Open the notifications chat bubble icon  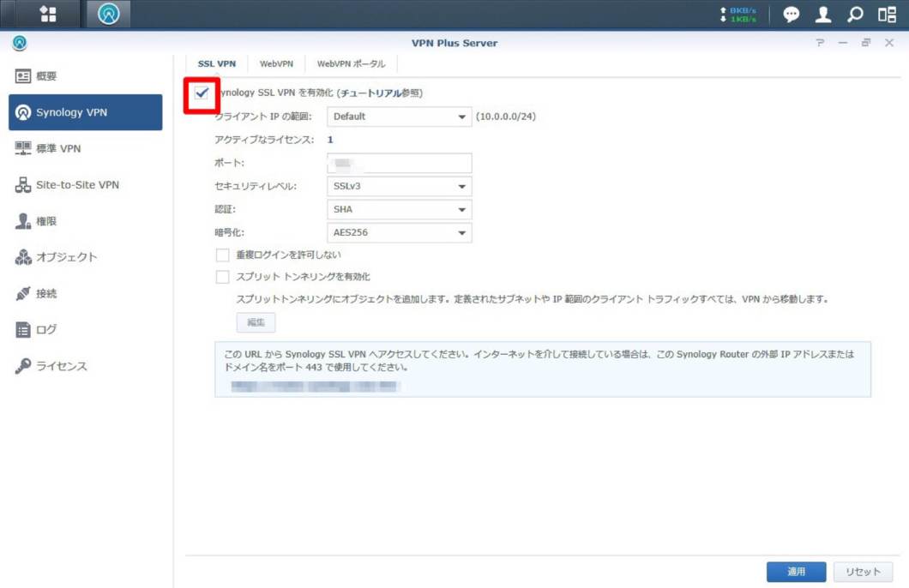point(792,14)
